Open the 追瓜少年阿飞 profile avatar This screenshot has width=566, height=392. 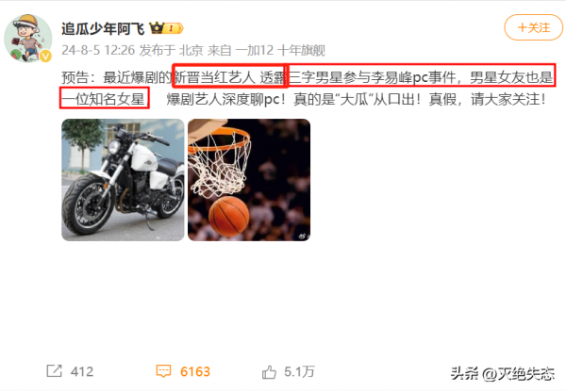click(27, 38)
